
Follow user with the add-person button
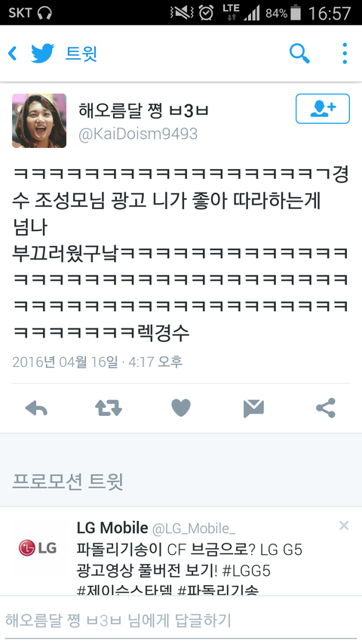(323, 109)
